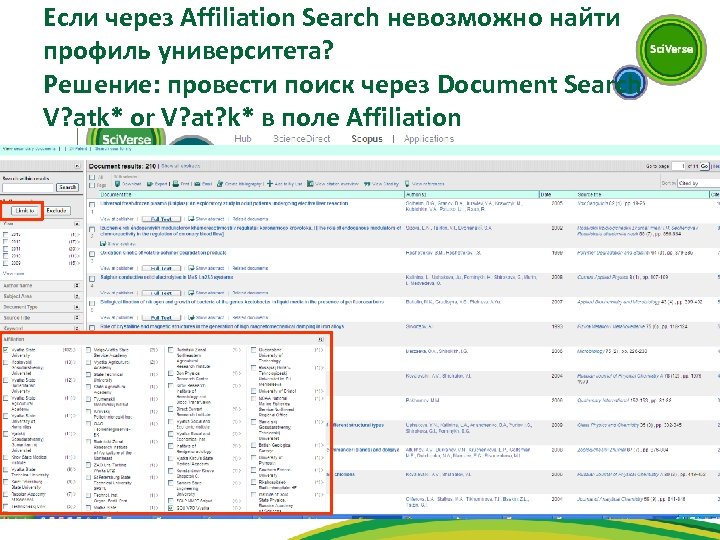Click the Search within results input field

(28, 187)
